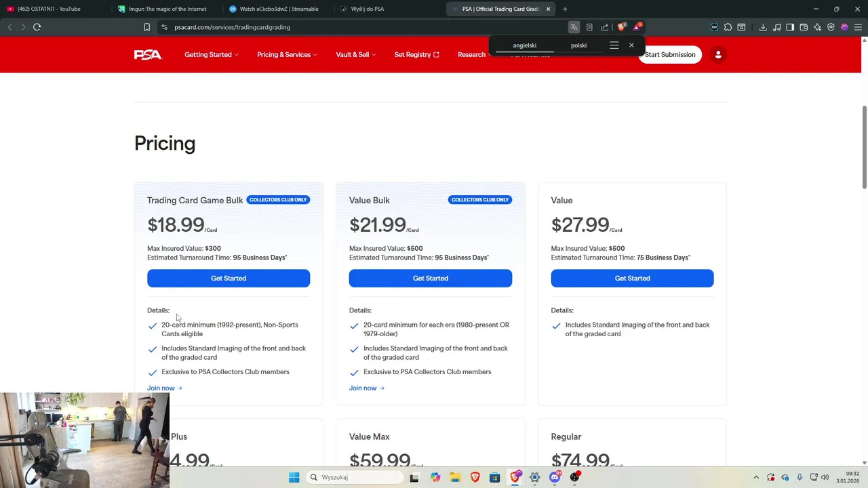Toggle the browser sidebar panel icon
868x488 pixels.
[790, 27]
